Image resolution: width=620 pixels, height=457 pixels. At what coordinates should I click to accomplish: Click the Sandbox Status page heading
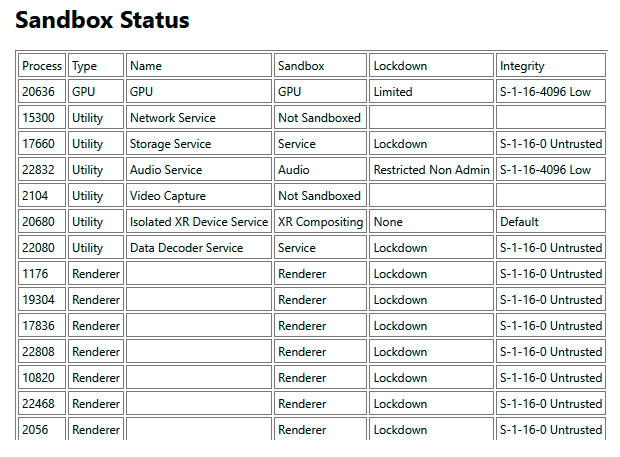pyautogui.click(x=102, y=20)
